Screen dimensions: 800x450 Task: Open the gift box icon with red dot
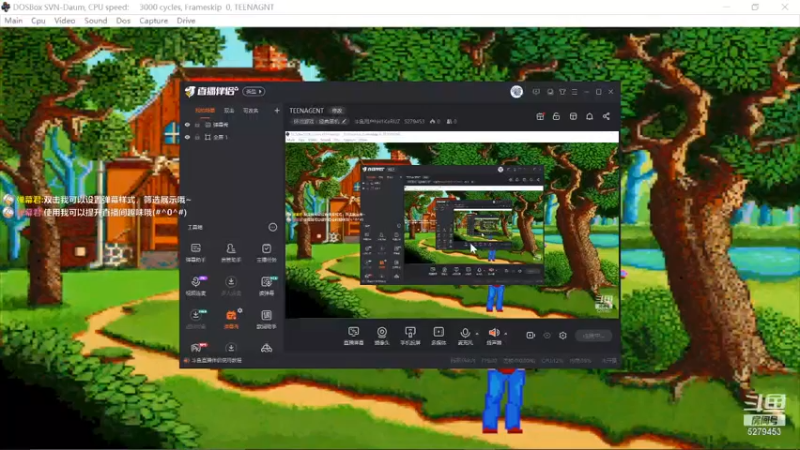540,116
